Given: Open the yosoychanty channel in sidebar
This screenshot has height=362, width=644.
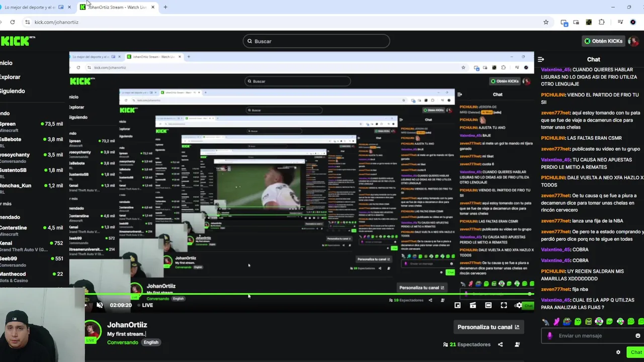Looking at the screenshot, I should coord(31,157).
